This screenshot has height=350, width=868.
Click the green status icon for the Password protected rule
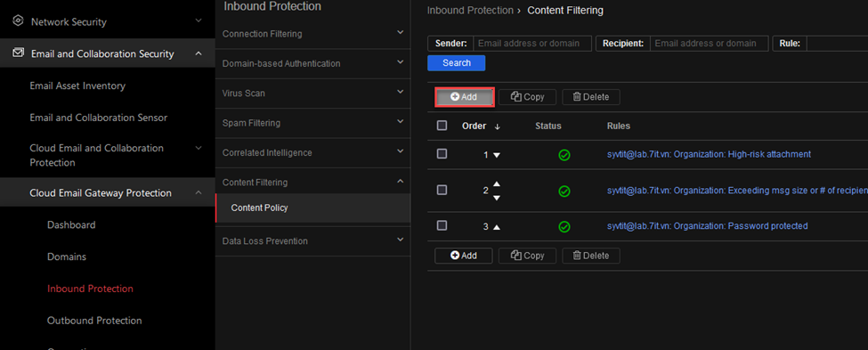(564, 226)
